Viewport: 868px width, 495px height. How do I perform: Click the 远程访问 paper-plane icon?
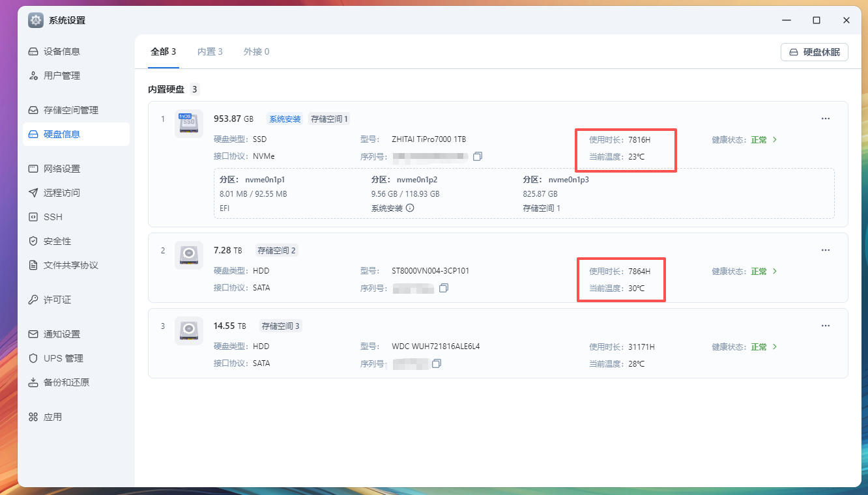33,193
